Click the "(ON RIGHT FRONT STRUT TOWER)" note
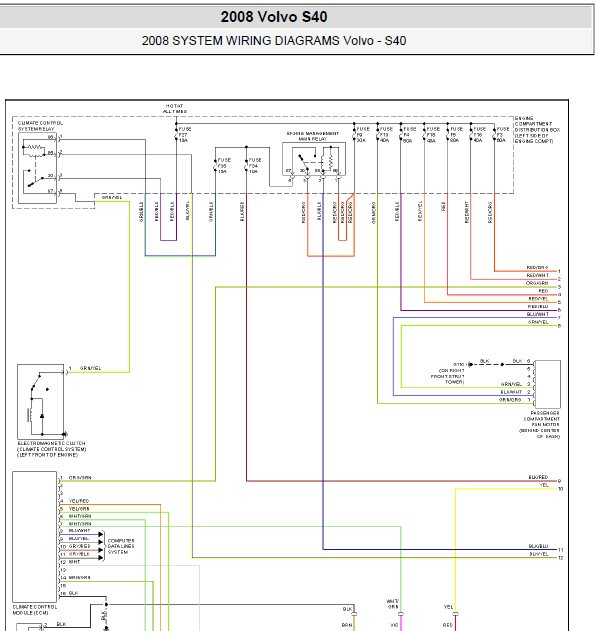The width and height of the screenshot is (596, 631). [x=448, y=376]
